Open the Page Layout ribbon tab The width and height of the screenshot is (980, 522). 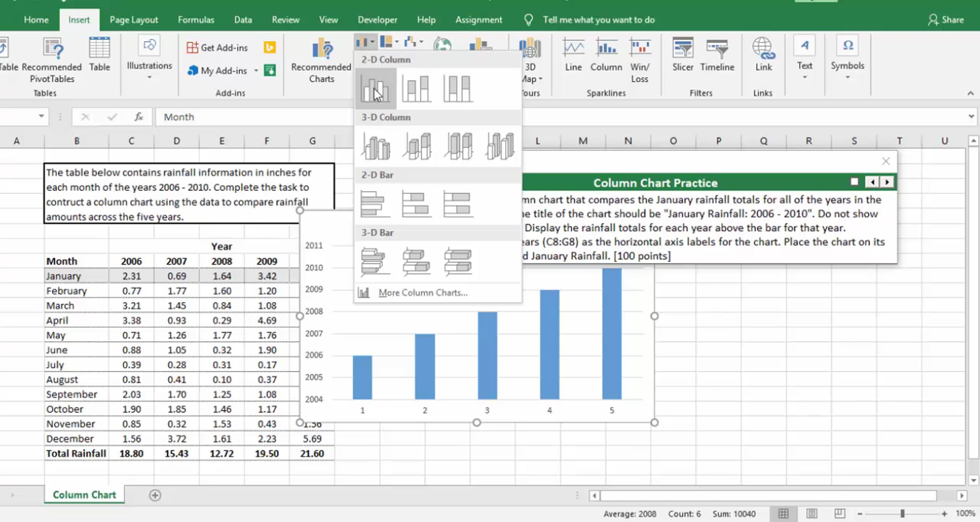click(x=134, y=20)
